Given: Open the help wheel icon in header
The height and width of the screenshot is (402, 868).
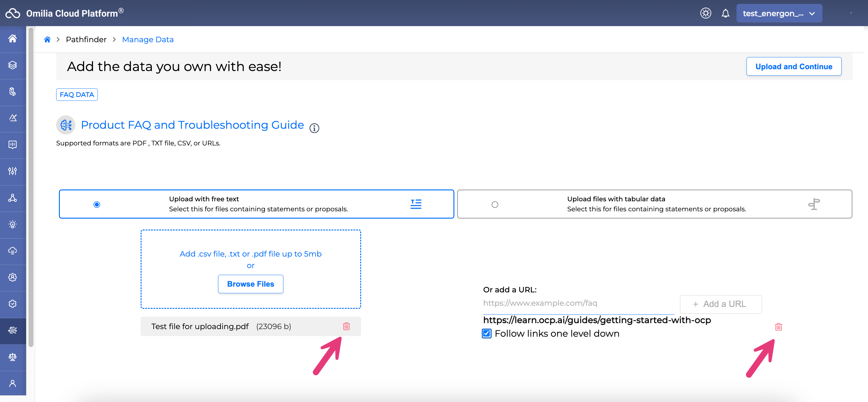Looking at the screenshot, I should point(706,13).
